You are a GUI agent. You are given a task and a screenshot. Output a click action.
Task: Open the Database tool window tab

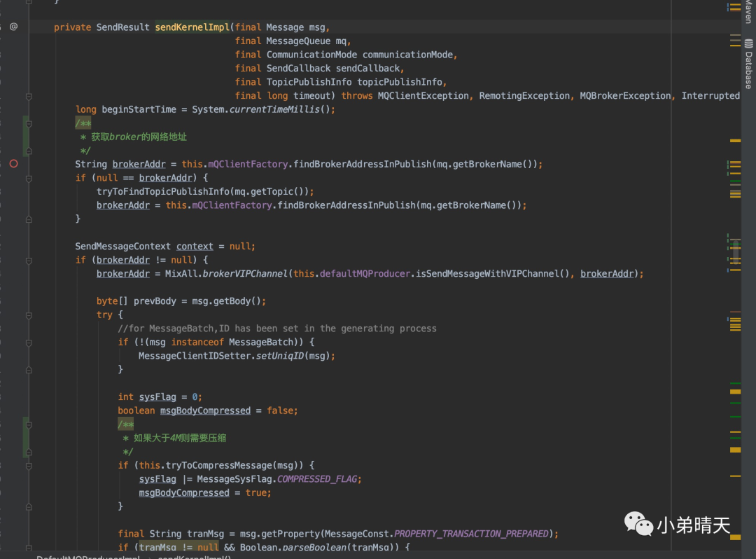pos(748,64)
